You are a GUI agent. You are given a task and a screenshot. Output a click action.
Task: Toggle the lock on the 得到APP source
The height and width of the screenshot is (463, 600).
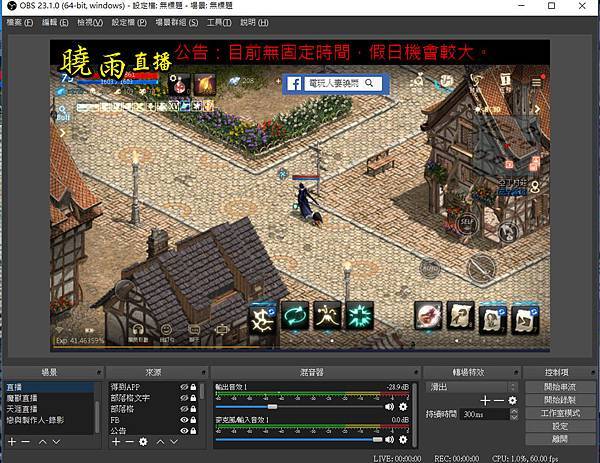[193, 387]
